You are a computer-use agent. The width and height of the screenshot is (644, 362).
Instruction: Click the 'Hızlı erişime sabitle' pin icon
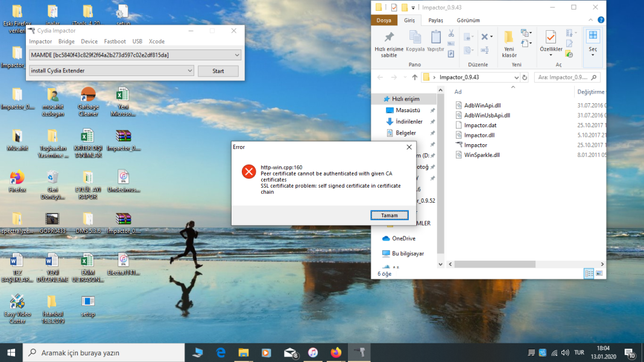tap(389, 37)
